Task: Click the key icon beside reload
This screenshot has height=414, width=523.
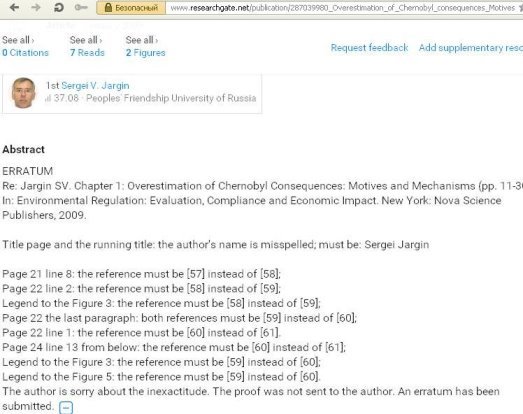Action: pos(81,7)
